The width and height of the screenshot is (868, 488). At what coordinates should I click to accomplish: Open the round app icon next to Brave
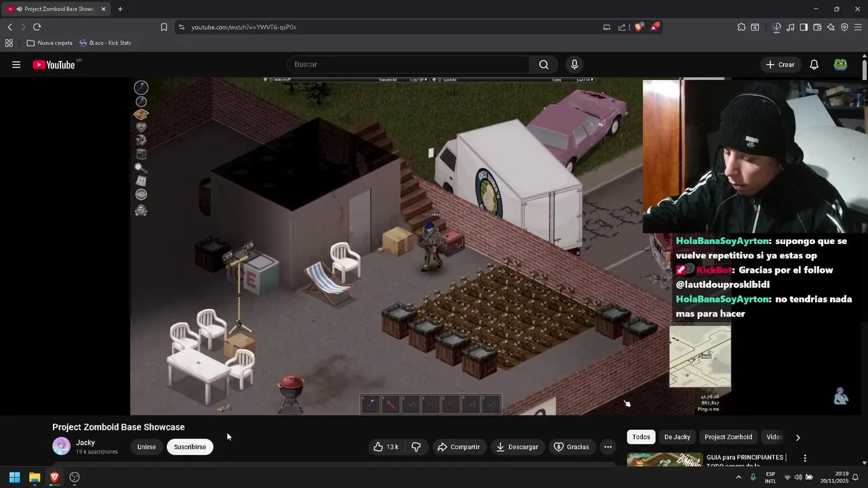tap(75, 477)
